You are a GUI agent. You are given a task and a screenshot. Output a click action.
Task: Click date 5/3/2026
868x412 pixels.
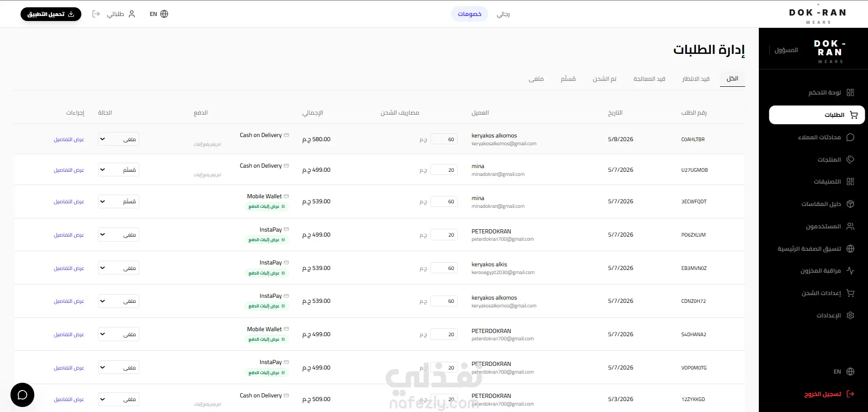(620, 399)
